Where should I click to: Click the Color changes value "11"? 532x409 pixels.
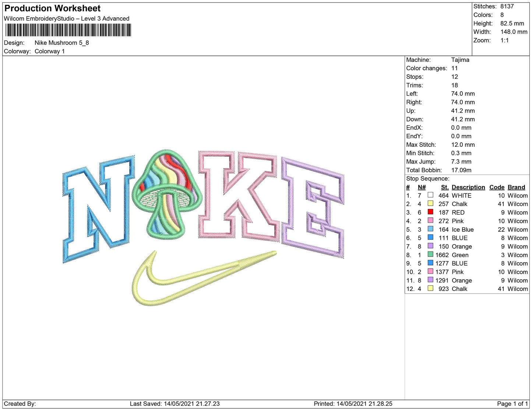pos(455,68)
